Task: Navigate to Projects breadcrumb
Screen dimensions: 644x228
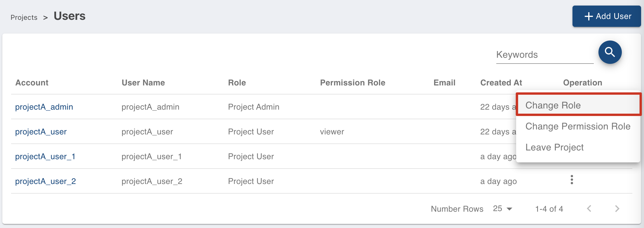Action: [24, 17]
